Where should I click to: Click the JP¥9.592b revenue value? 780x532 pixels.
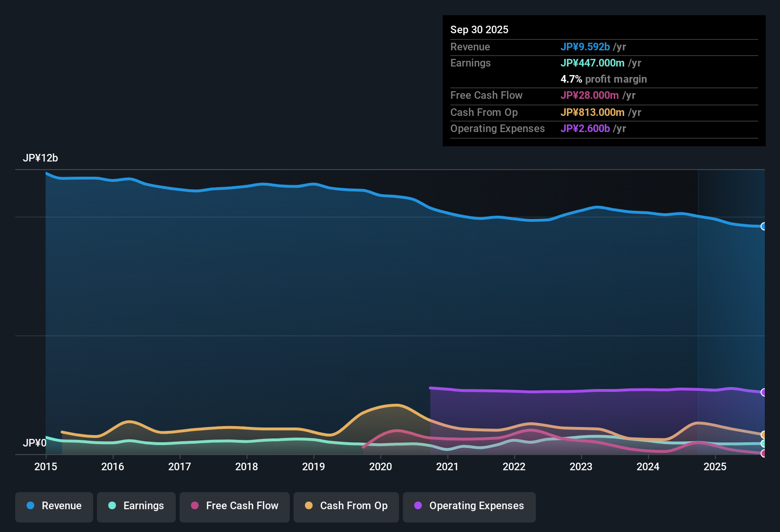(586, 47)
